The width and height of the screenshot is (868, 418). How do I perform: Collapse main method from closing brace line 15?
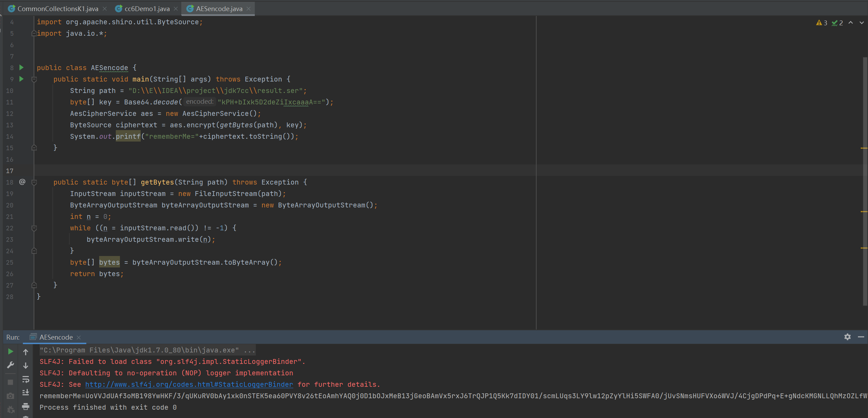(34, 148)
